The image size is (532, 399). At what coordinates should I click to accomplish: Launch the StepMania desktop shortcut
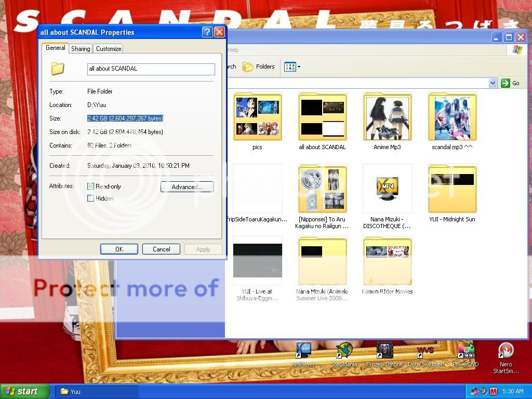[x=344, y=351]
